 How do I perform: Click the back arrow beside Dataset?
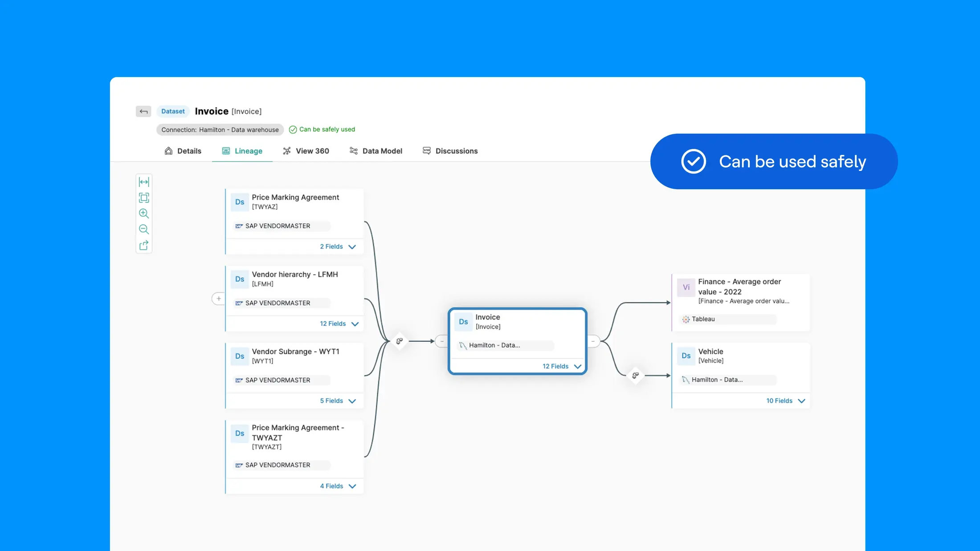pyautogui.click(x=143, y=111)
